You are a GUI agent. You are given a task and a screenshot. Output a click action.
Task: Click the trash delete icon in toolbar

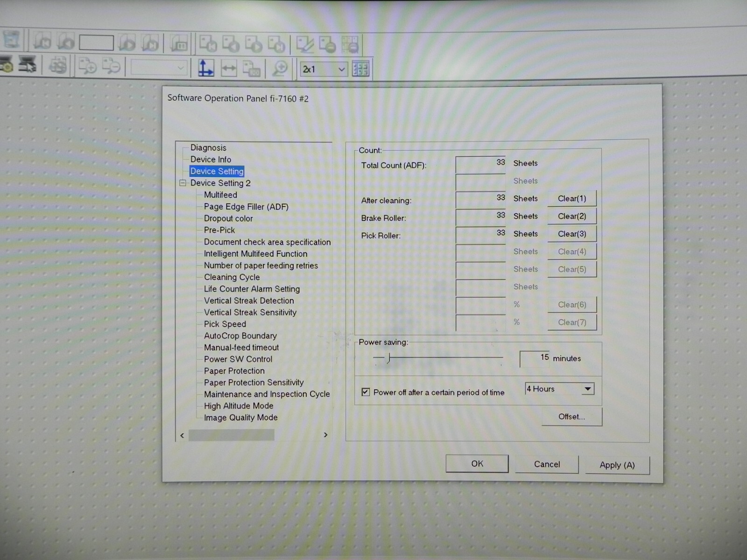click(11, 40)
